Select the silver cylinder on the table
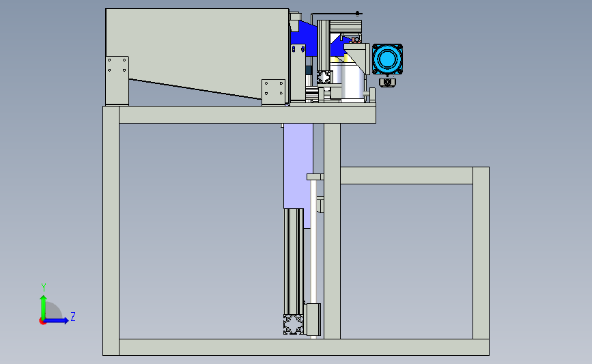This screenshot has width=592, height=364. (x=352, y=81)
